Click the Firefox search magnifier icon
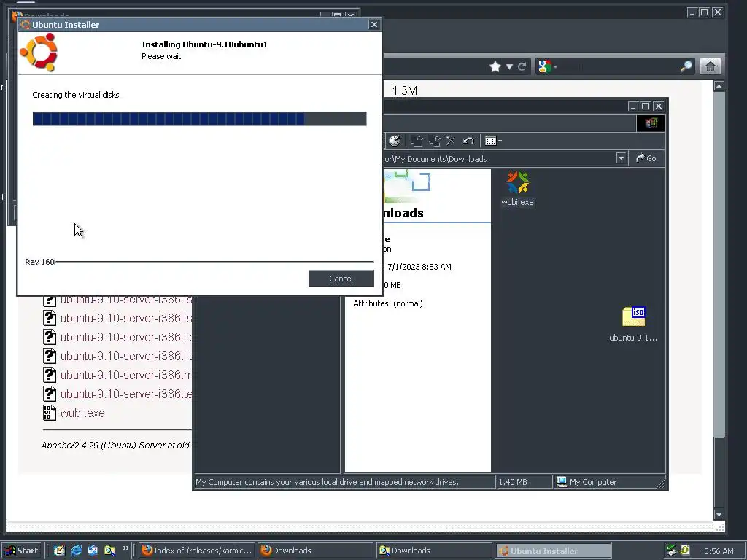The height and width of the screenshot is (560, 747). pos(686,66)
